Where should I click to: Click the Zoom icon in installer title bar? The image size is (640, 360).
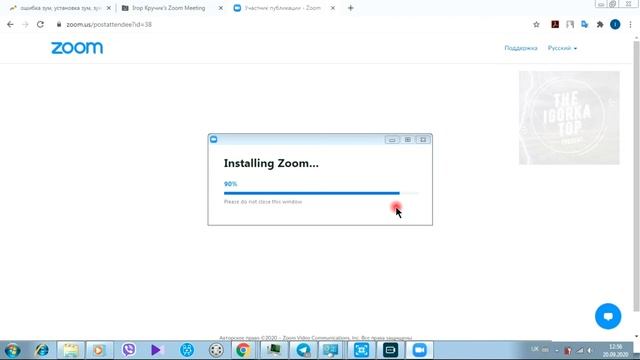pos(213,140)
